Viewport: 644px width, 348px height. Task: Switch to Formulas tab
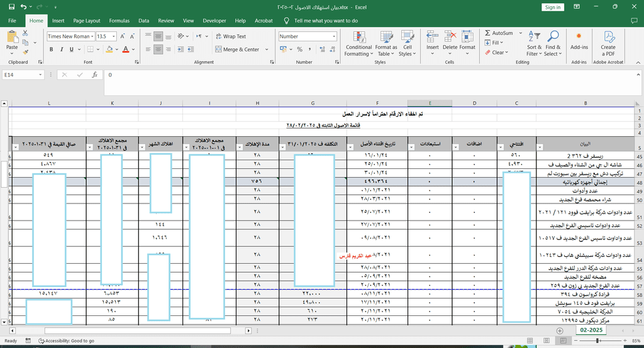pyautogui.click(x=119, y=21)
